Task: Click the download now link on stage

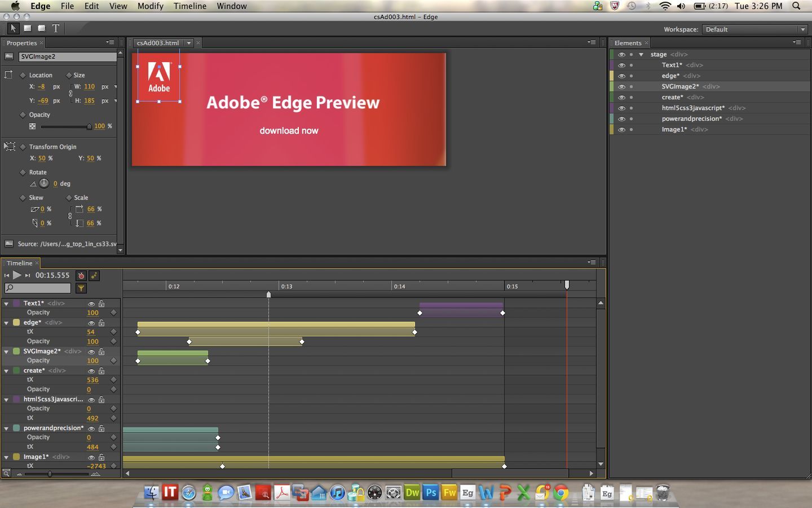Action: coord(289,130)
